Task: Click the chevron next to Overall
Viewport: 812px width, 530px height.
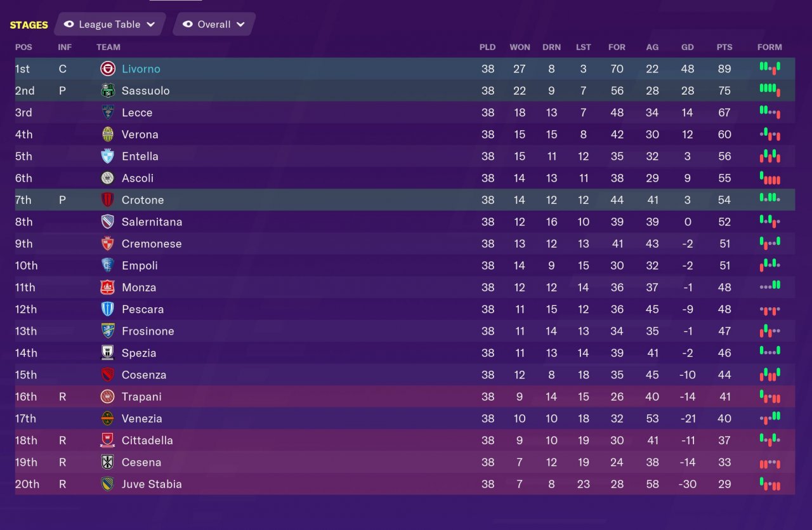Action: tap(240, 24)
